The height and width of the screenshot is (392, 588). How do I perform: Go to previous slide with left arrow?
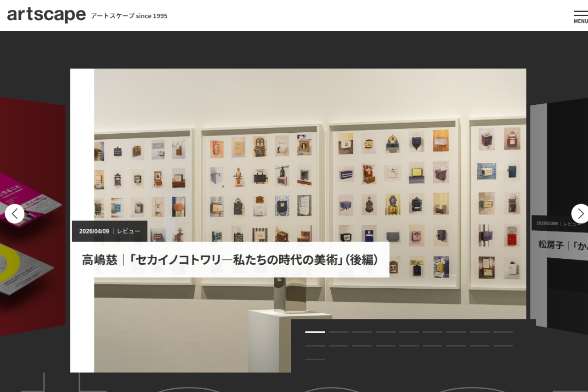click(x=15, y=214)
